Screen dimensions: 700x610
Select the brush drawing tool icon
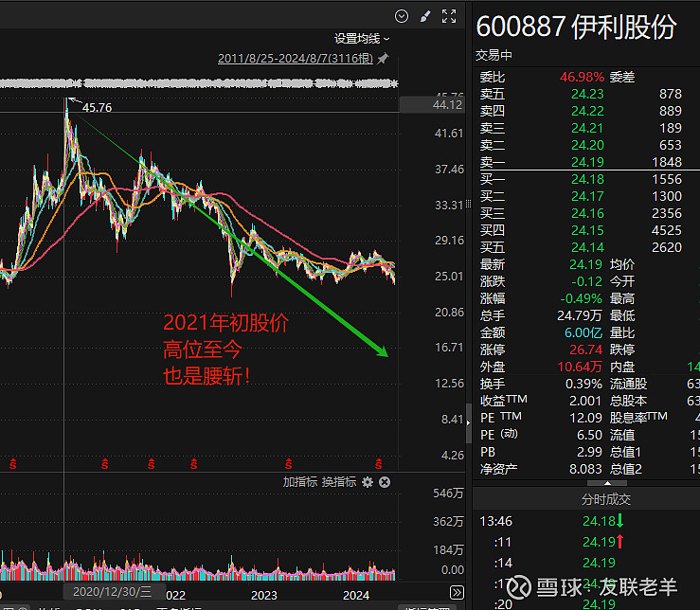pos(425,16)
